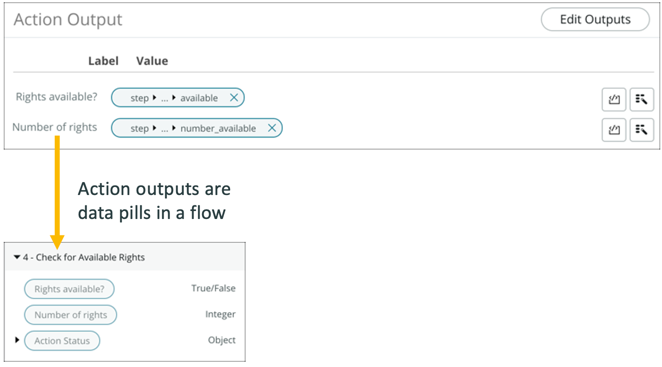Click the Edit Outputs button
This screenshot has height=367, width=662.
(595, 19)
